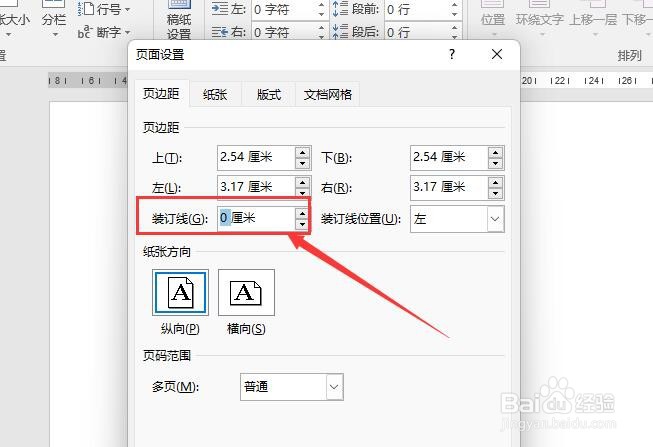Decrease top margin with down arrow
This screenshot has width=653, height=447.
pyautogui.click(x=303, y=163)
